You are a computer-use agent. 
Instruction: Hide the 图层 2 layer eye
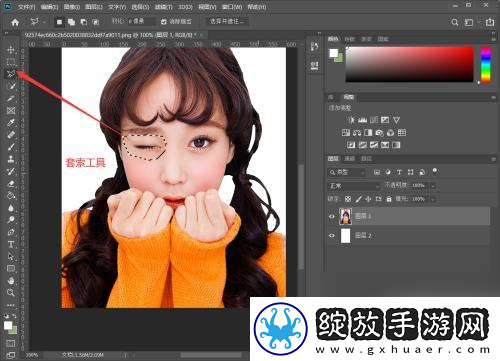332,236
